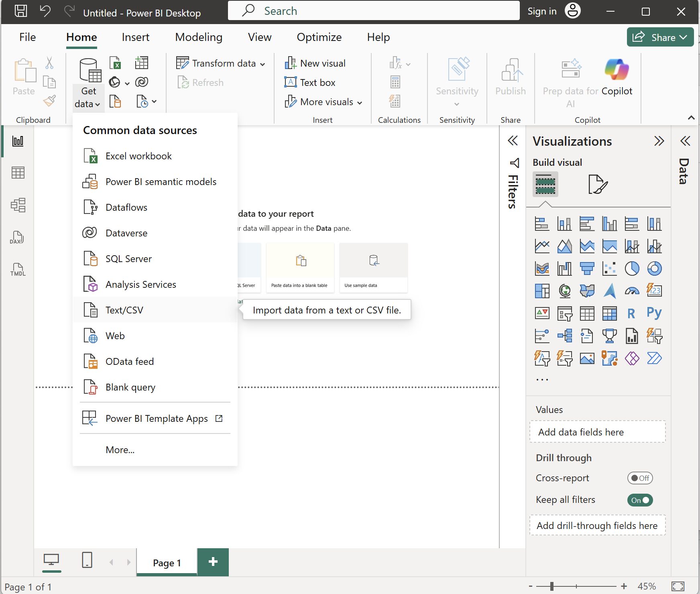Show more visuals ellipsis
Screen dimensions: 700x594
[542, 379]
